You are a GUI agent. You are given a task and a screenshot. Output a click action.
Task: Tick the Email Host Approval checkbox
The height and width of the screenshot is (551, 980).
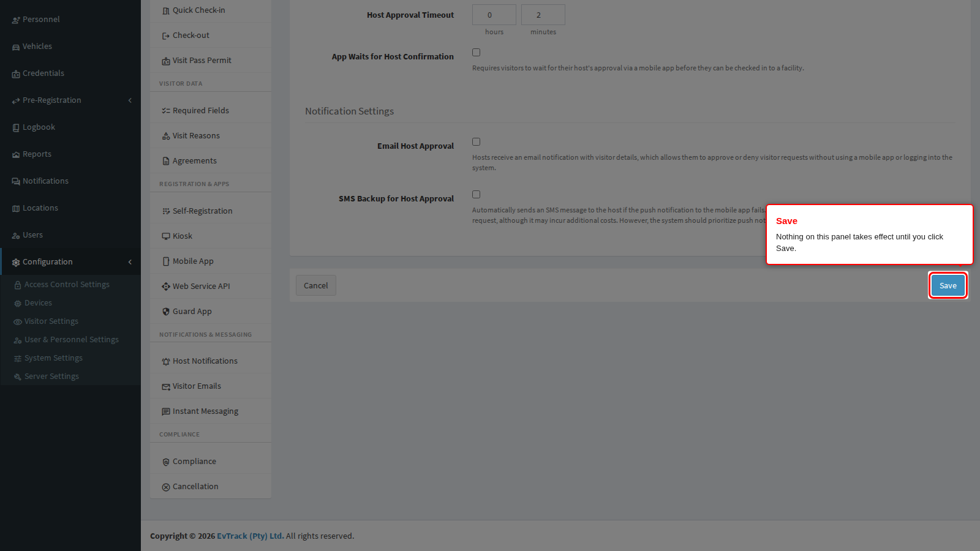(x=476, y=142)
